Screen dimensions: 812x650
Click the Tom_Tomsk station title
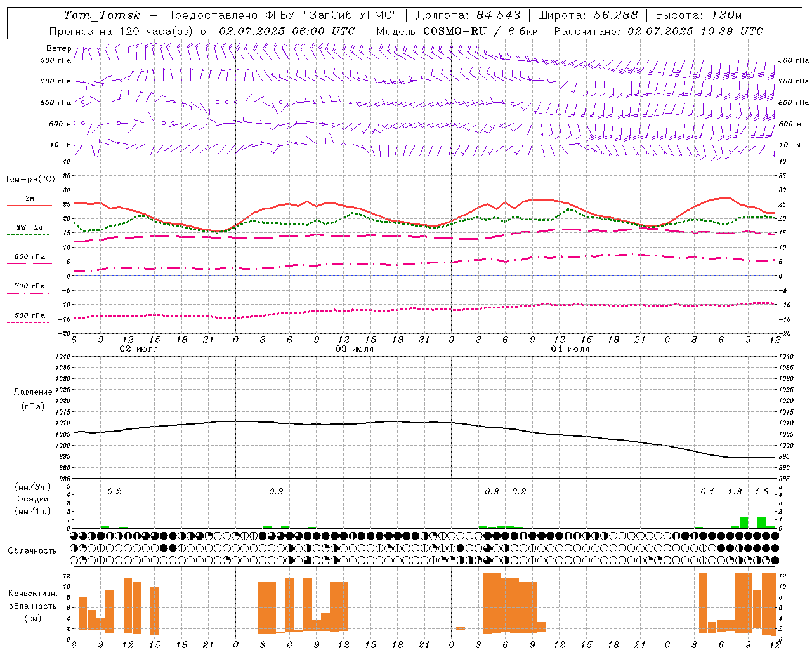point(102,15)
